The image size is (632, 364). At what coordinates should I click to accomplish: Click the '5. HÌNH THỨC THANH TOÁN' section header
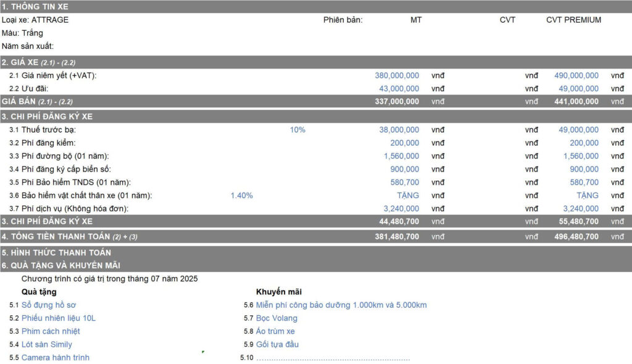(x=56, y=252)
